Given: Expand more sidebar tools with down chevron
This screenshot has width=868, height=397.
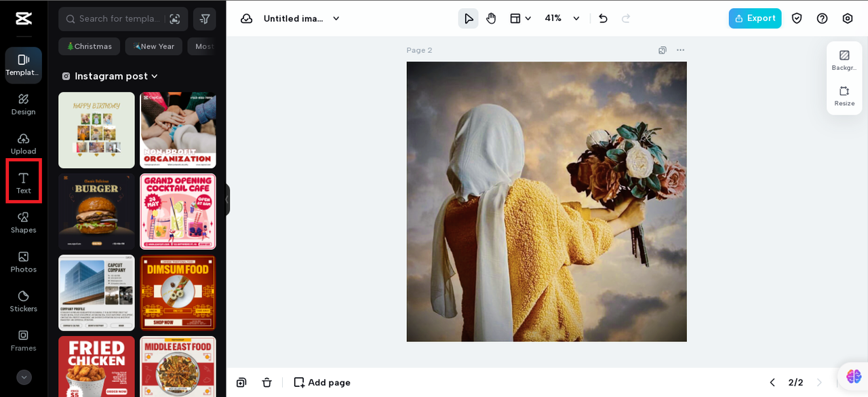Looking at the screenshot, I should (24, 377).
